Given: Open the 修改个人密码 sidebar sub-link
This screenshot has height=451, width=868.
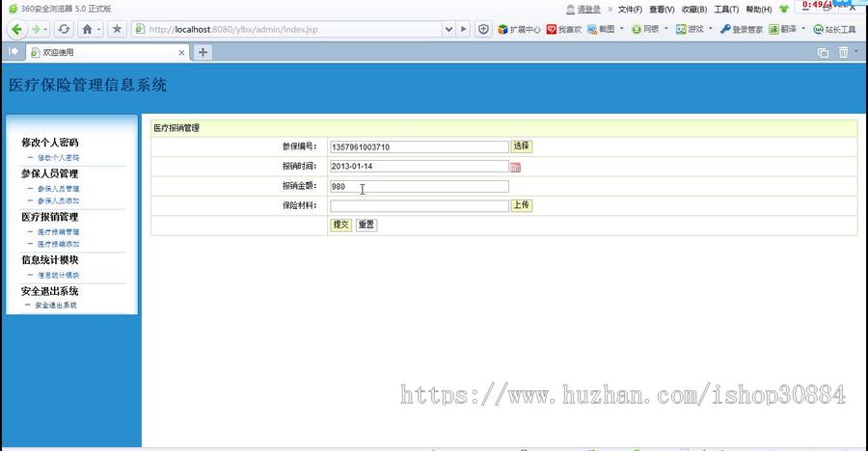Looking at the screenshot, I should tap(58, 158).
